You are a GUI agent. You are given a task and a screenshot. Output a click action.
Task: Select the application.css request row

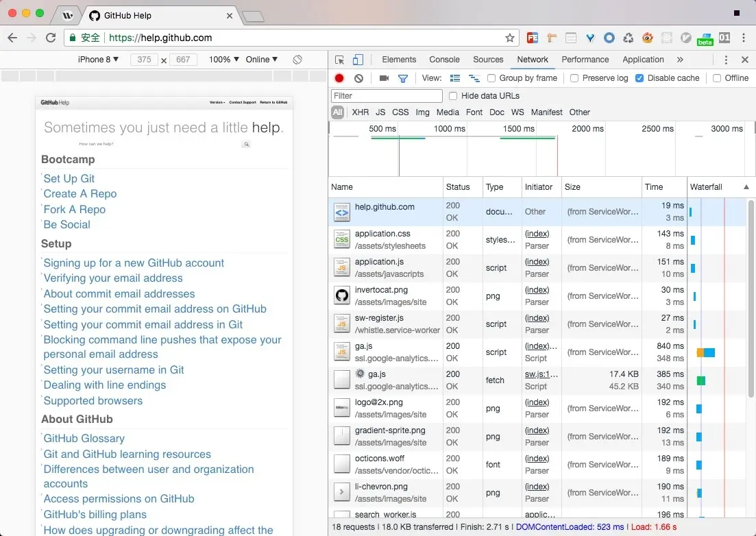(537, 240)
